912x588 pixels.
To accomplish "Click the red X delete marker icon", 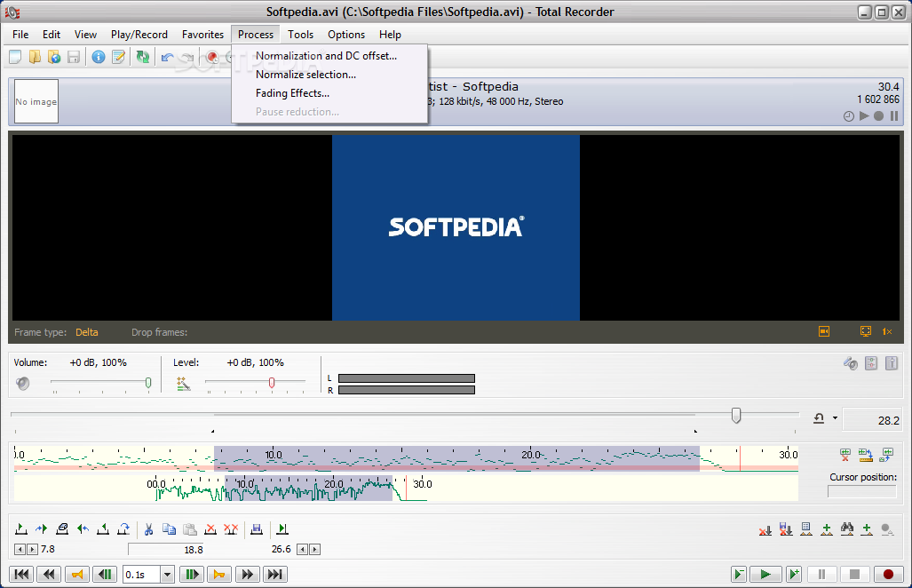I will pos(765,529).
